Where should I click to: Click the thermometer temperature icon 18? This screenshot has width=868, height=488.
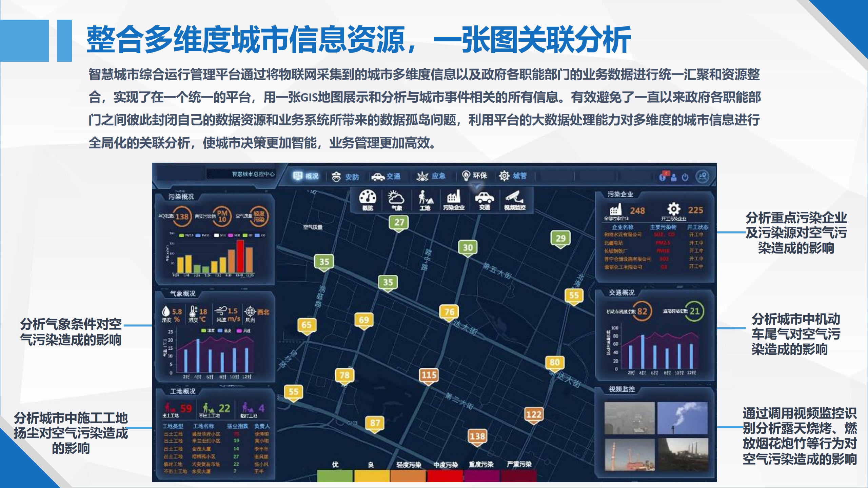(193, 311)
